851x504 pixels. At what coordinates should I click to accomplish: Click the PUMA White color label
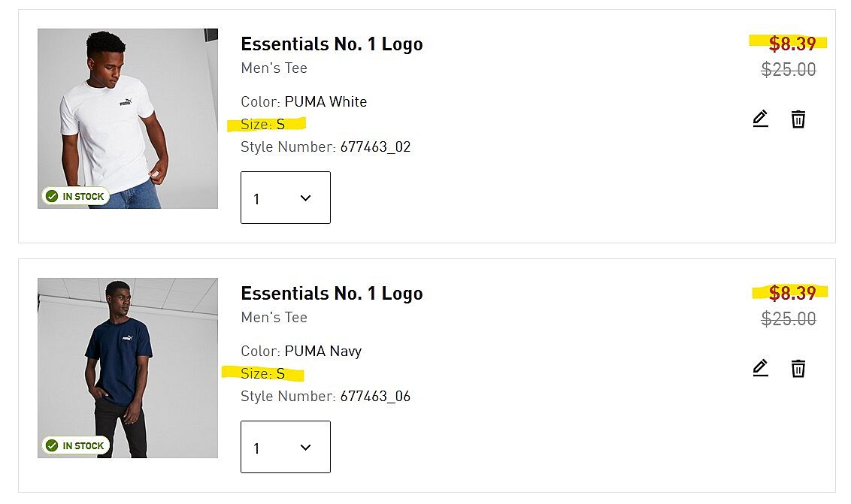pos(326,102)
